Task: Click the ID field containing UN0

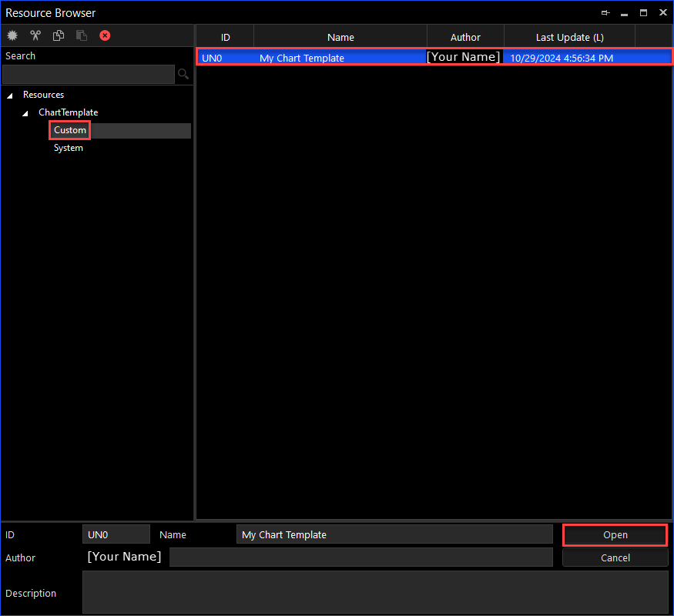Action: [x=116, y=534]
